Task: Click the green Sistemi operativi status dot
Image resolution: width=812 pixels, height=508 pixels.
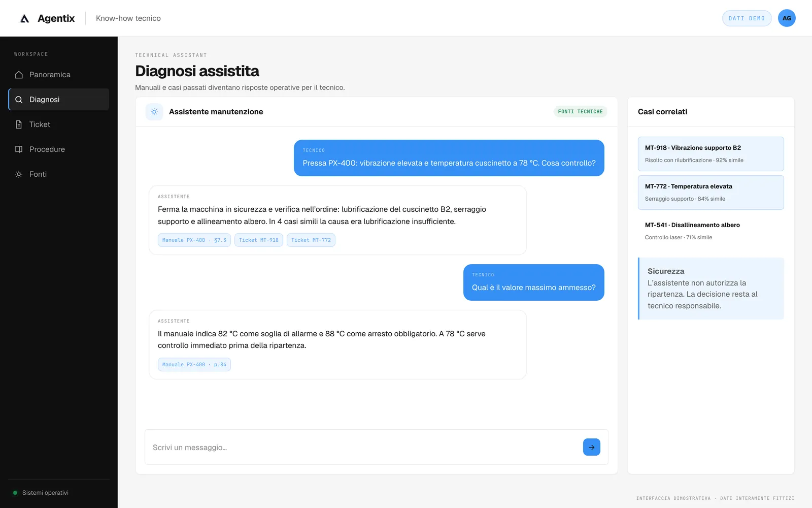Action: (15, 493)
